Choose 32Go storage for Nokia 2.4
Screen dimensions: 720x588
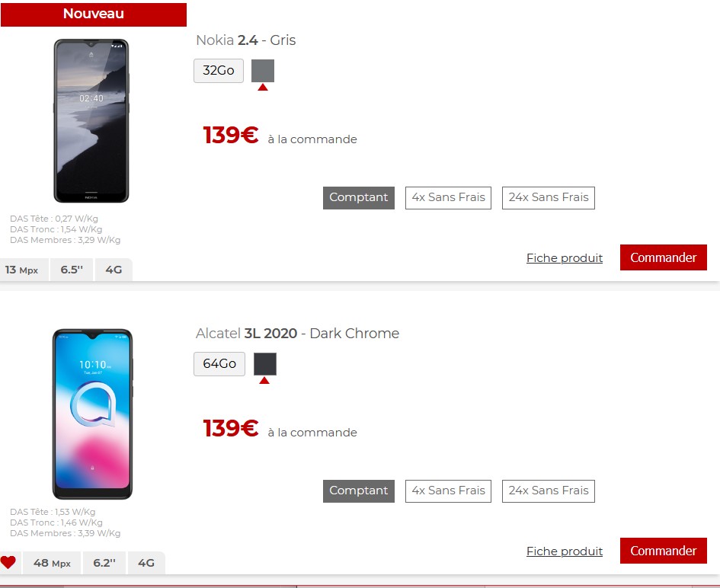[x=219, y=71]
